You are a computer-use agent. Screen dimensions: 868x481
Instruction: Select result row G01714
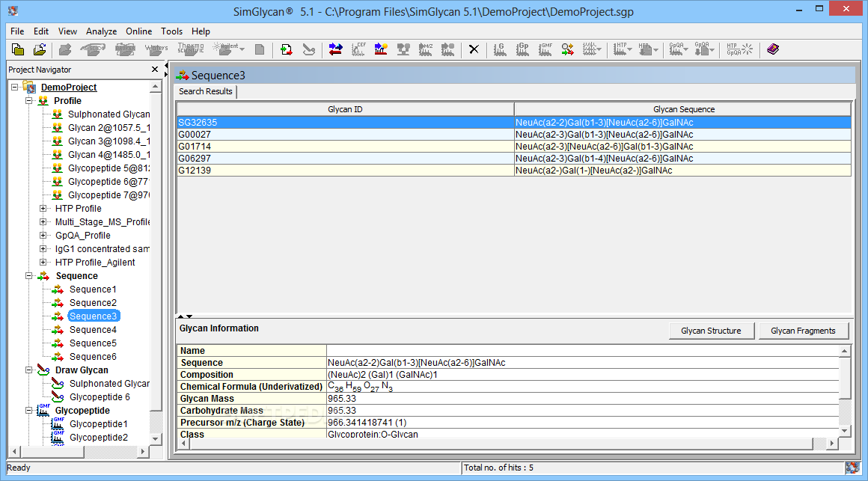[514, 147]
